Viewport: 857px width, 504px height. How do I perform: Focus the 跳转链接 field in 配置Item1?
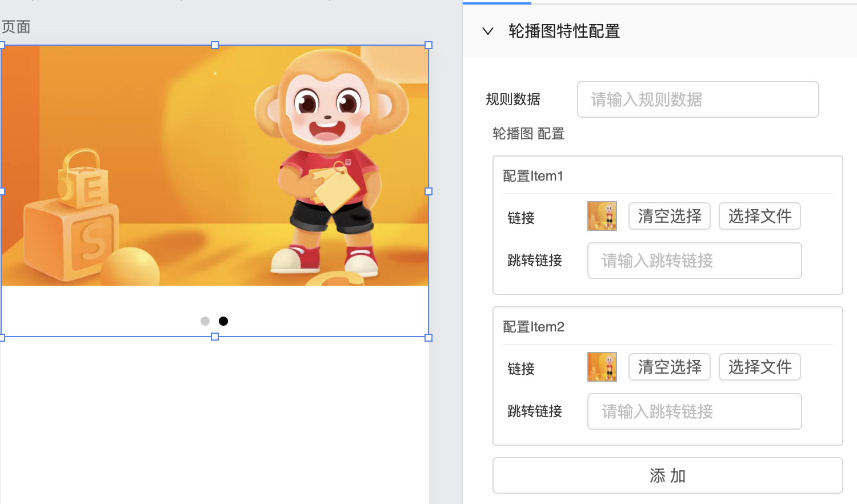(694, 261)
